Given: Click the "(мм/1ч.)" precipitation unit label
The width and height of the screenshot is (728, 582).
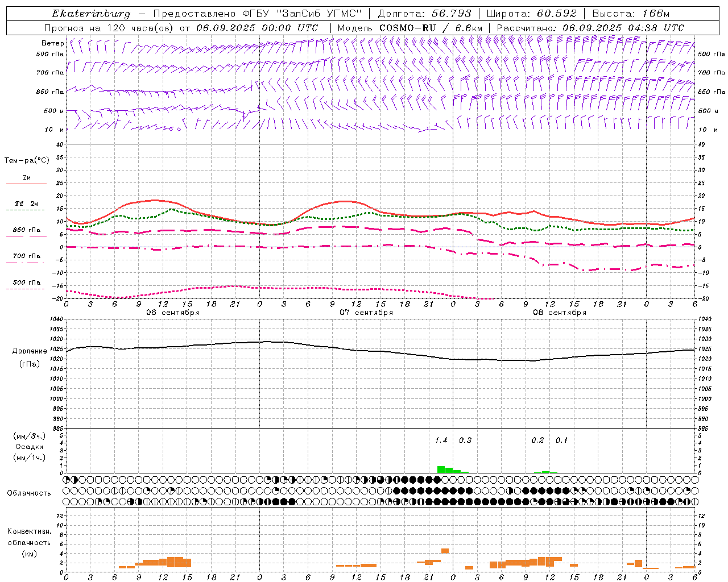Looking at the screenshot, I should (30, 458).
